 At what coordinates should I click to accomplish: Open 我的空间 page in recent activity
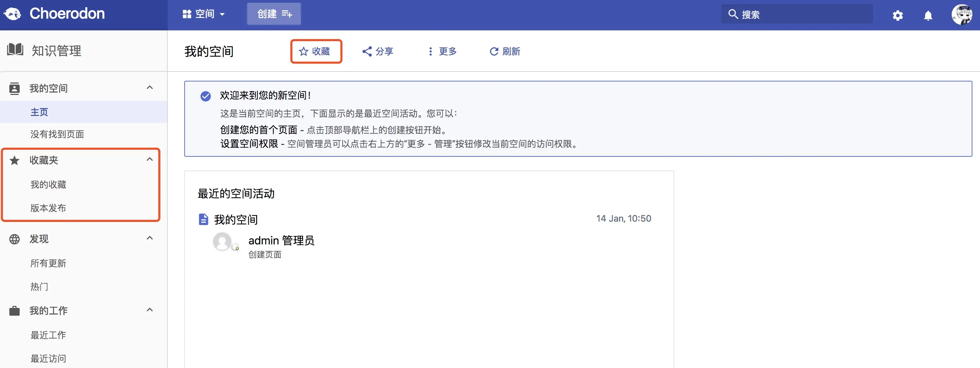coord(236,220)
